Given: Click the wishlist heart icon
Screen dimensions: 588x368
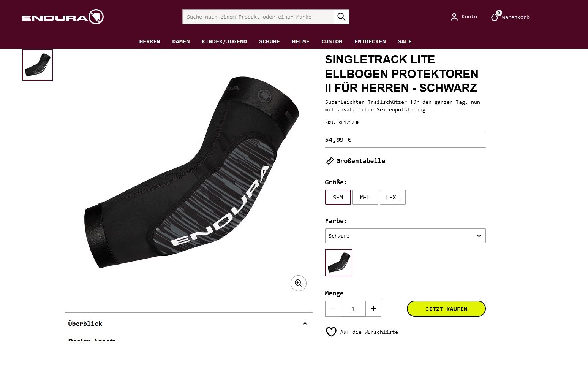Looking at the screenshot, I should (331, 332).
